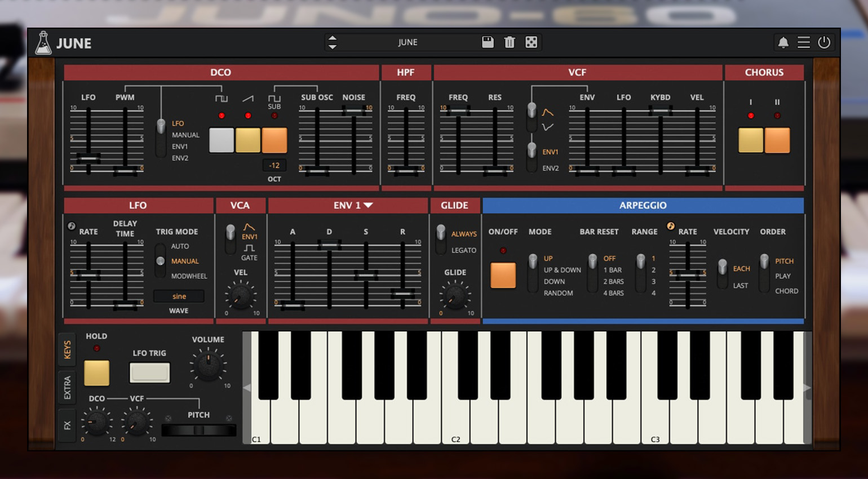The image size is (868, 479).
Task: Open notifications via the bell icon
Action: point(783,43)
